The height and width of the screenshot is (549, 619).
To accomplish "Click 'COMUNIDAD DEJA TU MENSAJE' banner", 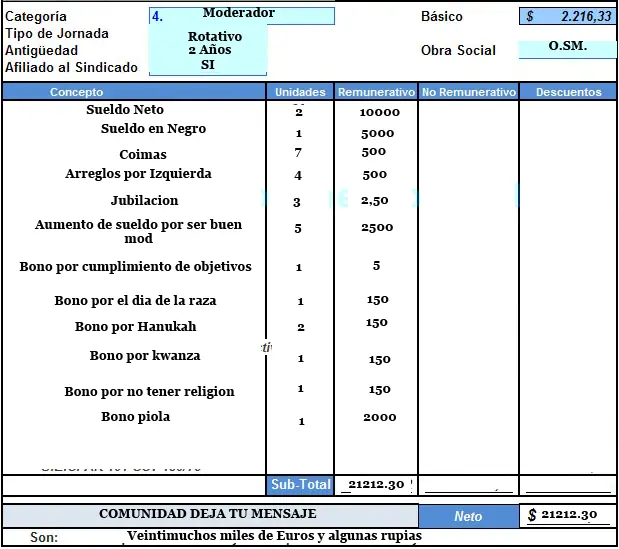I will [208, 514].
